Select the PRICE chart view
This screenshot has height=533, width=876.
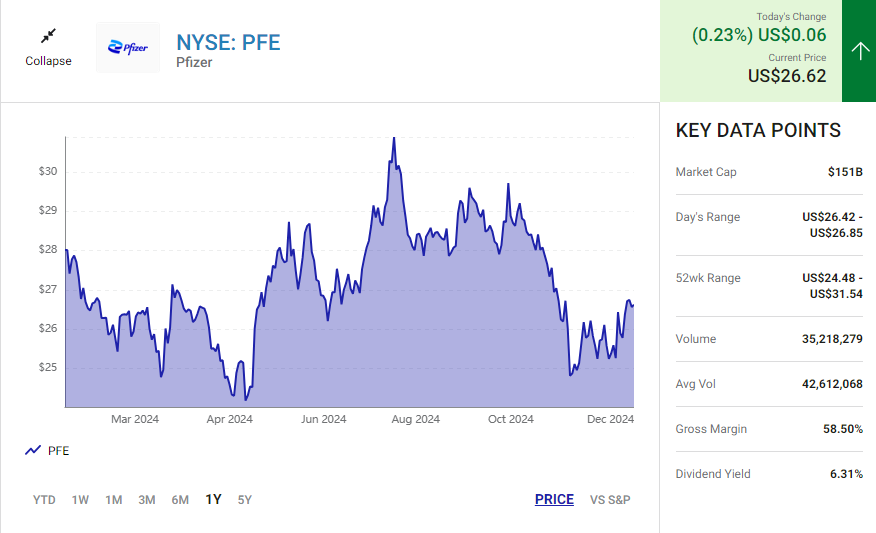[x=554, y=499]
